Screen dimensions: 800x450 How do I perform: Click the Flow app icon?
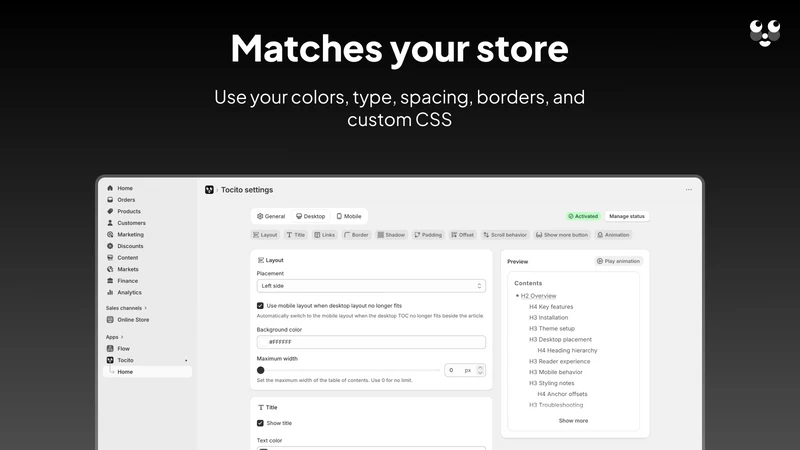pyautogui.click(x=110, y=348)
